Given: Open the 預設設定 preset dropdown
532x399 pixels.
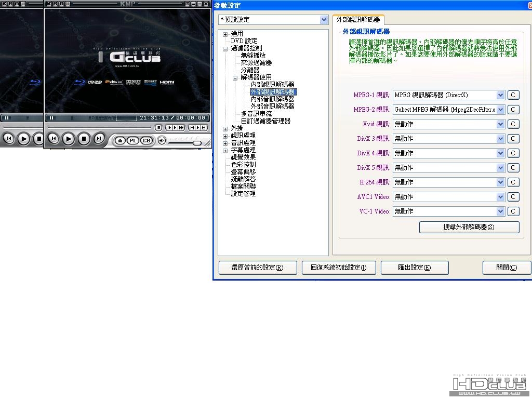Looking at the screenshot, I should coord(324,20).
